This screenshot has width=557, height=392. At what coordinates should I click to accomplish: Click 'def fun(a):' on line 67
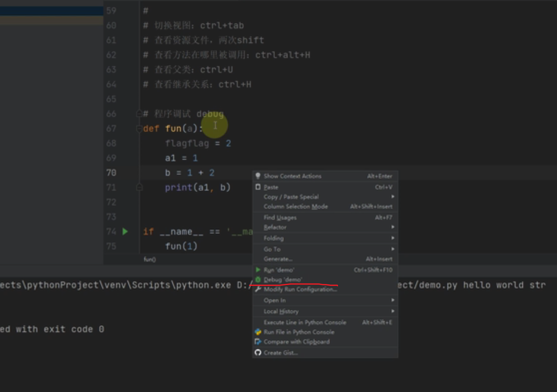pos(173,129)
